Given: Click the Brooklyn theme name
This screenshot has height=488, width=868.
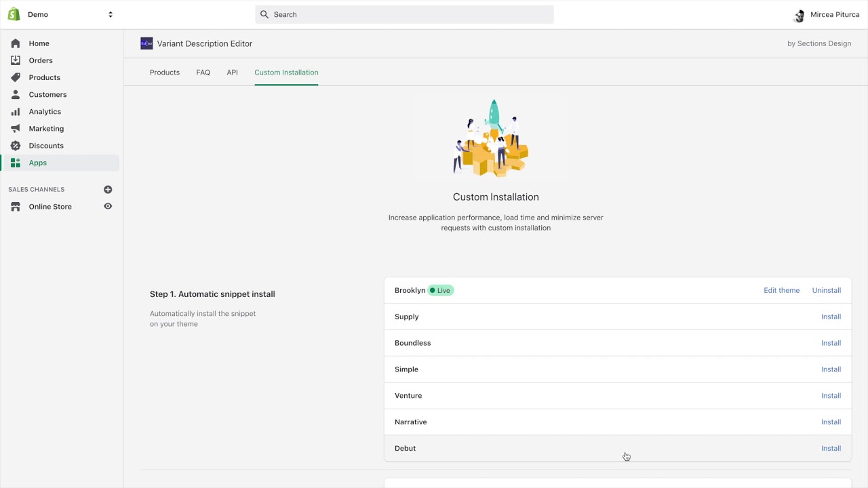Looking at the screenshot, I should pos(410,290).
